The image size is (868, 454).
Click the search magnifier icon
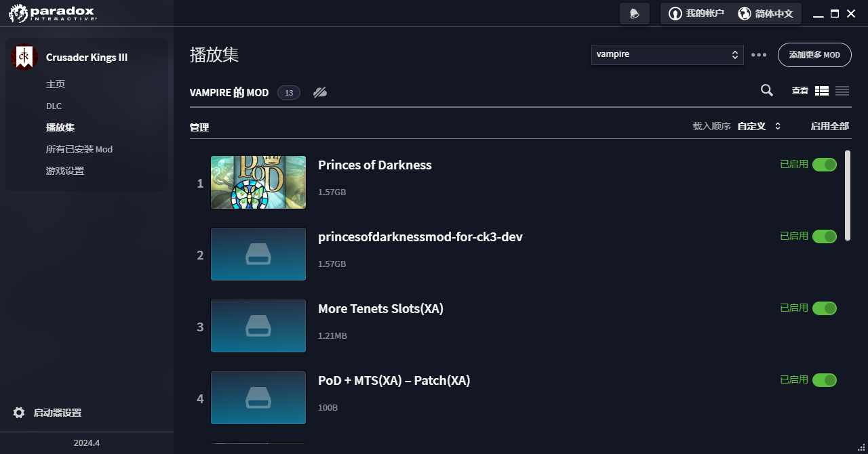pyautogui.click(x=767, y=90)
